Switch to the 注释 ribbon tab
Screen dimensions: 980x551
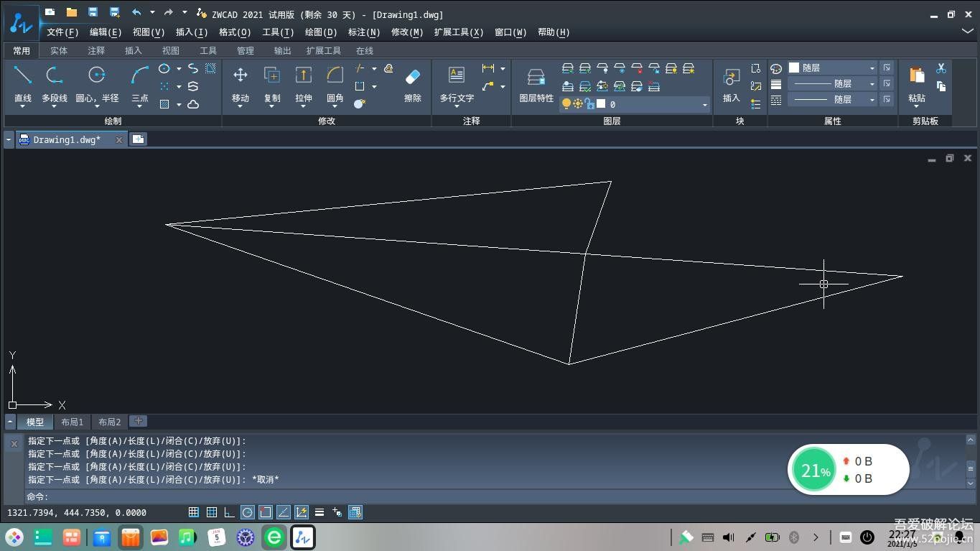[96, 51]
